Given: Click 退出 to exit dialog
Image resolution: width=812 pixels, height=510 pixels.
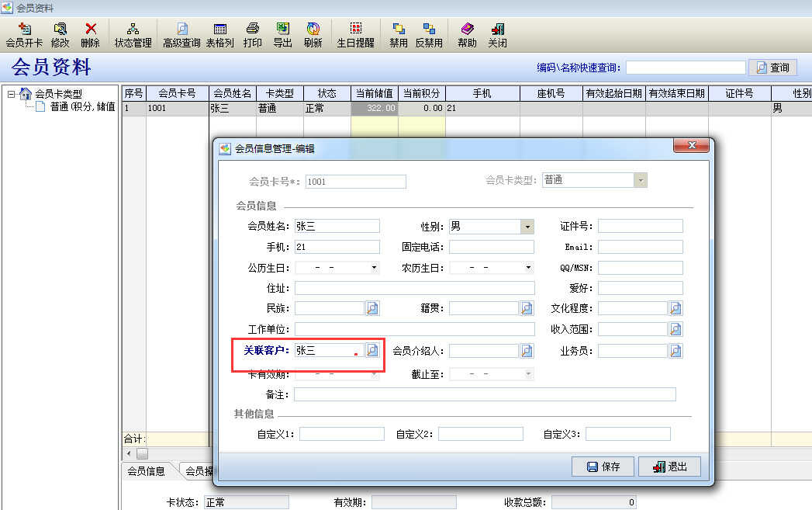Looking at the screenshot, I should 670,467.
